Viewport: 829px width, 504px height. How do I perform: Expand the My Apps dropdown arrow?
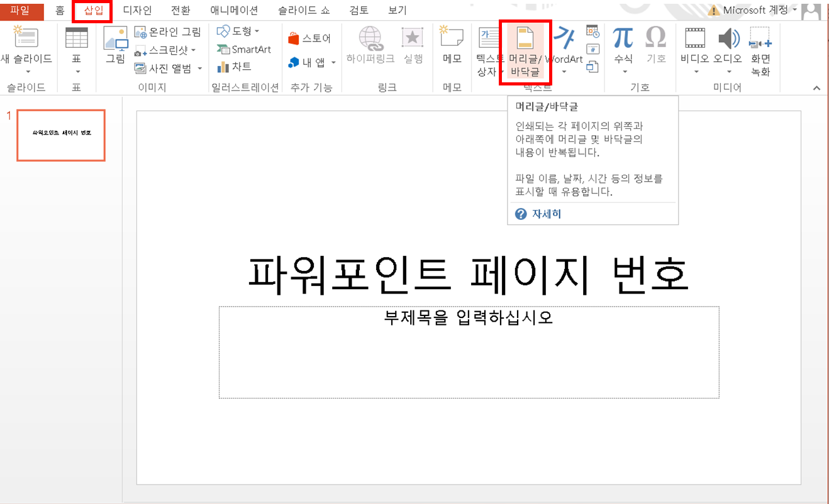coord(333,63)
